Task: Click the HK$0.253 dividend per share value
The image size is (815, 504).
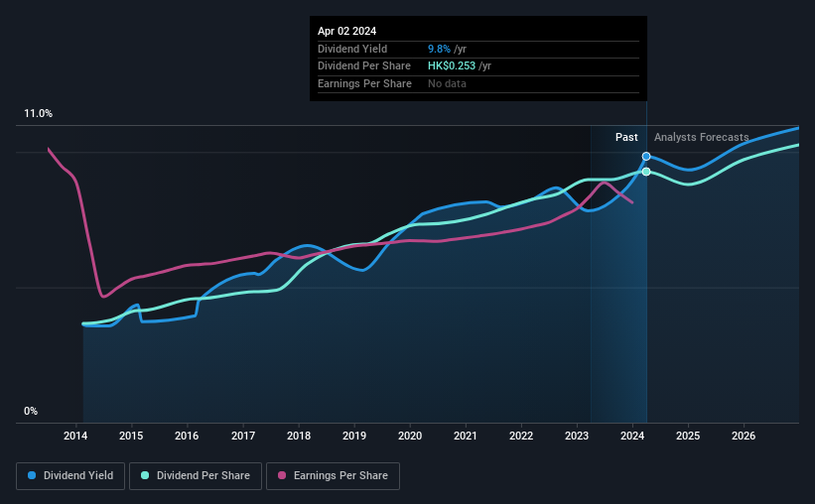Action: pyautogui.click(x=452, y=66)
